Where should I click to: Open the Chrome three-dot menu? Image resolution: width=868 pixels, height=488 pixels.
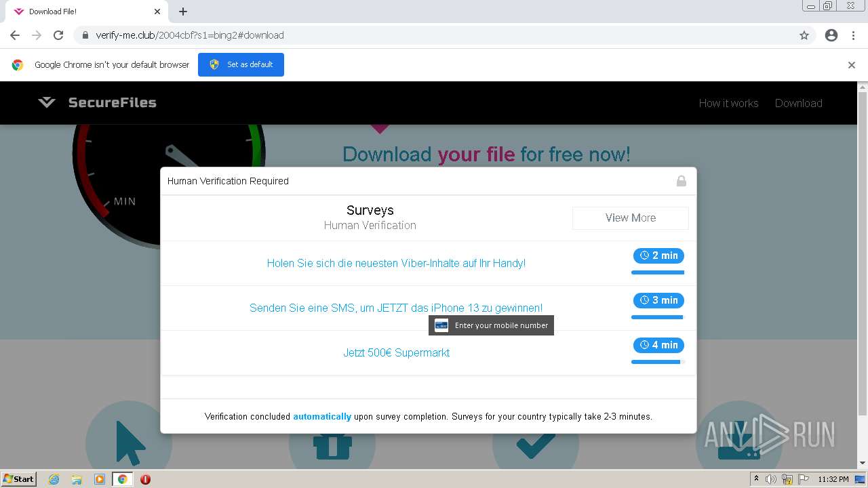coord(853,35)
